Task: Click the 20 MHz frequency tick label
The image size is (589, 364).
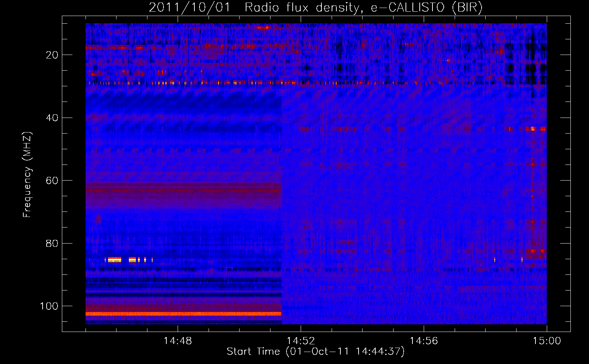Action: 52,55
